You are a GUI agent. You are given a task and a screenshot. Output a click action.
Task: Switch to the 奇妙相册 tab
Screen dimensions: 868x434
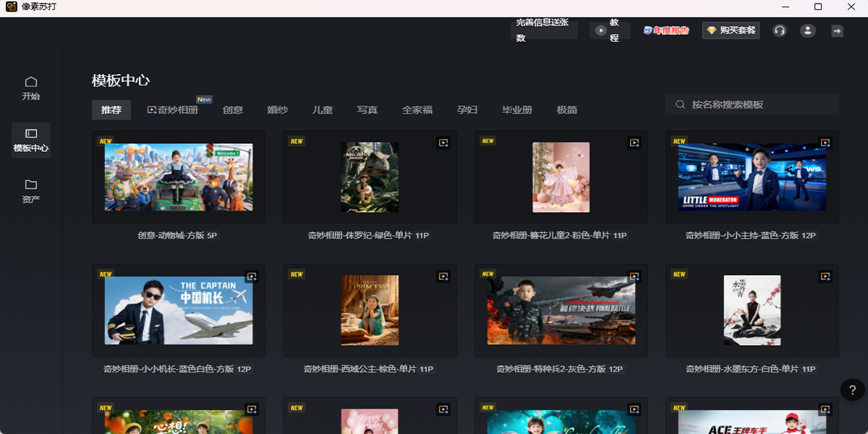coord(174,110)
